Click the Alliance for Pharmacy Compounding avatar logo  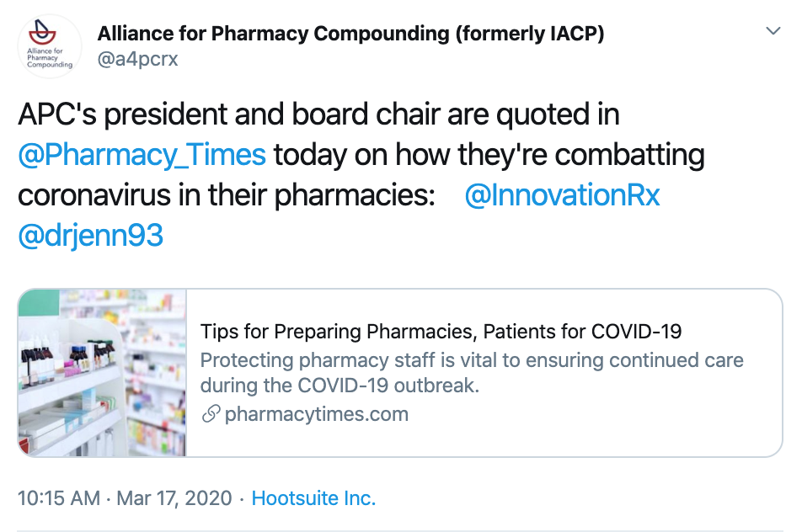point(50,46)
